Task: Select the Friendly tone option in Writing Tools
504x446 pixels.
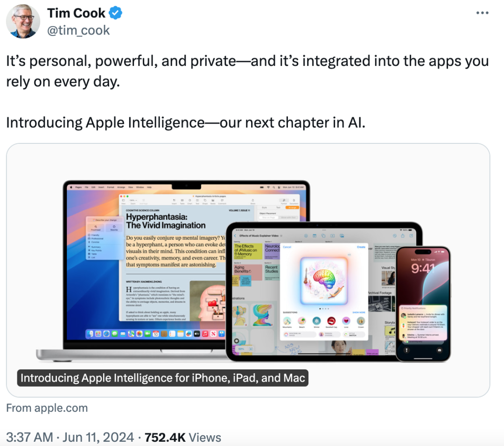Action: pyautogui.click(x=96, y=234)
